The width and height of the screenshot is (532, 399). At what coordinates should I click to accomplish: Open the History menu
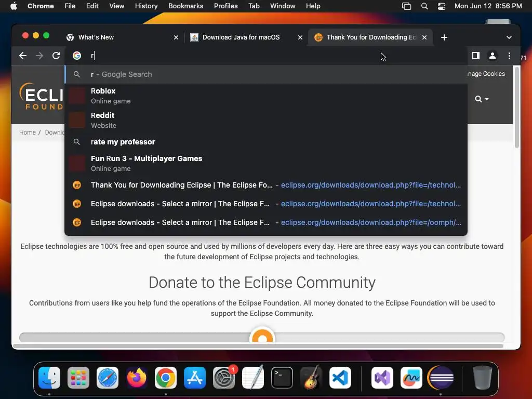(146, 6)
